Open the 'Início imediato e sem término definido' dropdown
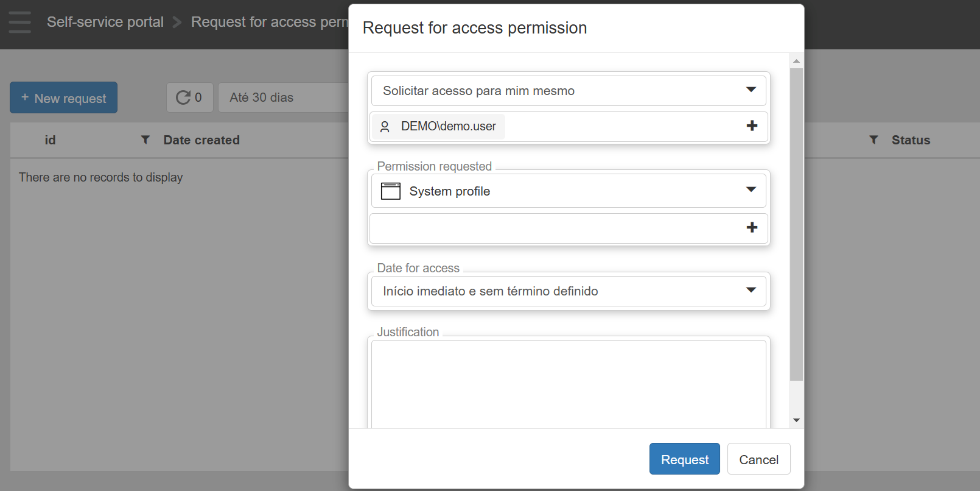Viewport: 980px width, 491px height. pyautogui.click(x=751, y=291)
